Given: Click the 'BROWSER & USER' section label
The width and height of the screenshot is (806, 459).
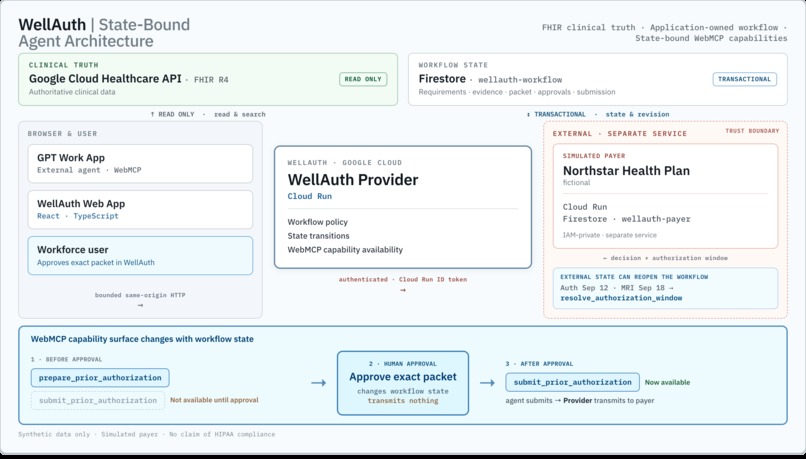Looking at the screenshot, I should pos(62,134).
